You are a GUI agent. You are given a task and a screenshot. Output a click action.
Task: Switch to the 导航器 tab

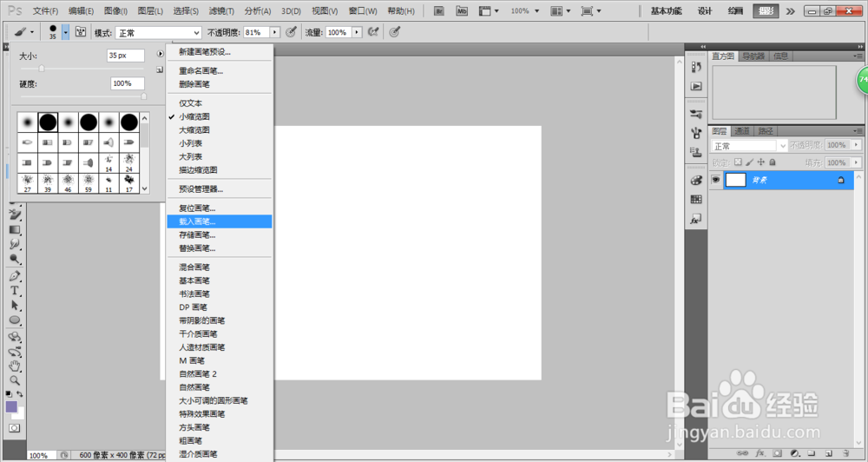pyautogui.click(x=753, y=56)
